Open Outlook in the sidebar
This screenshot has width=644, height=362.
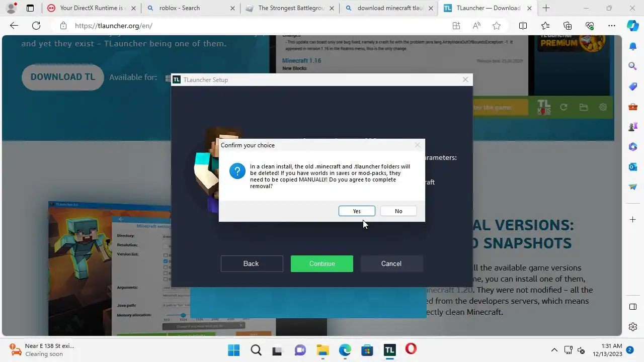coord(633,166)
